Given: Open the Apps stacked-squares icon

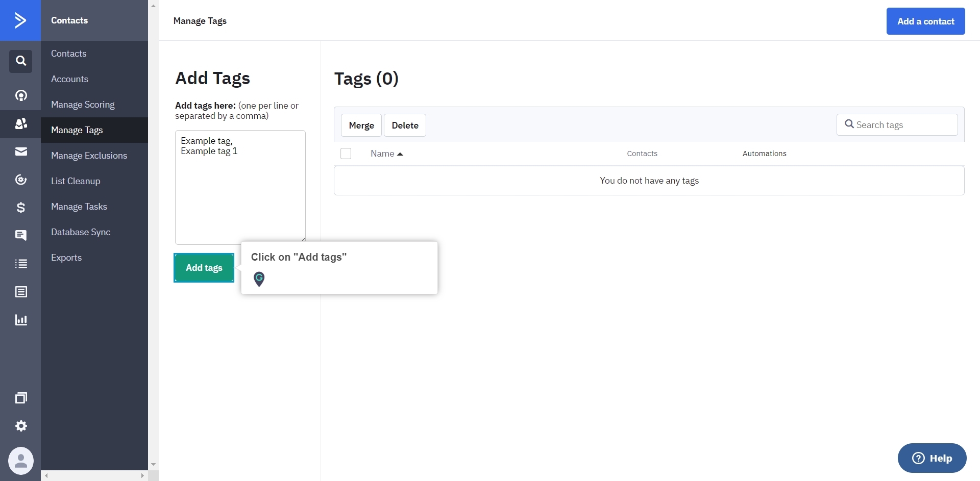Looking at the screenshot, I should (20, 398).
